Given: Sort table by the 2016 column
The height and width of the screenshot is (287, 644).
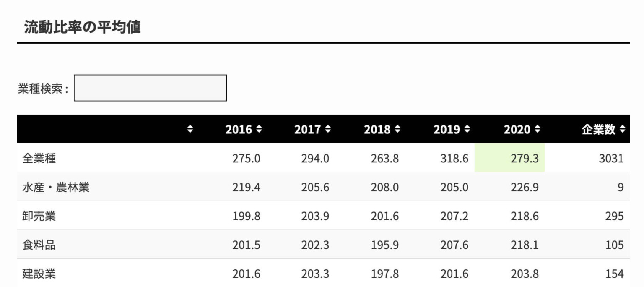Looking at the screenshot, I should 244,130.
